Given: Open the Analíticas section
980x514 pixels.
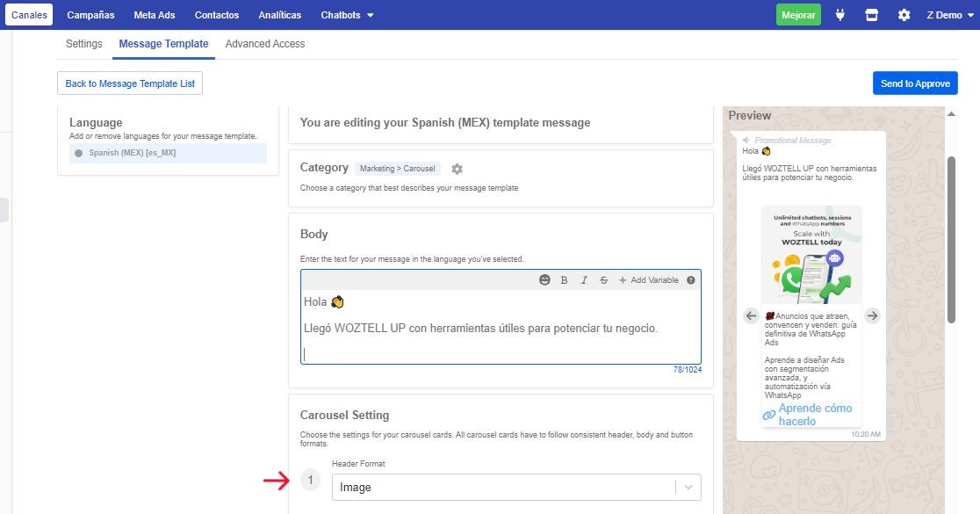Looking at the screenshot, I should pyautogui.click(x=280, y=15).
